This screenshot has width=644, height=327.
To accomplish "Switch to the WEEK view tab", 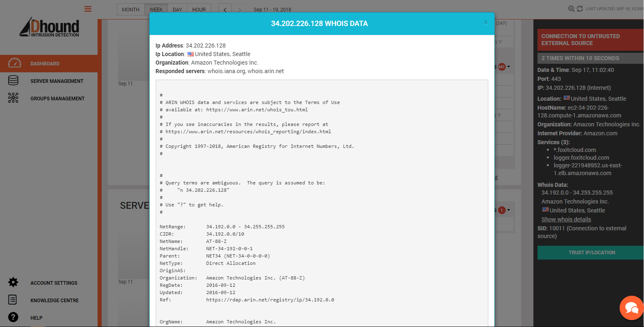I will [156, 9].
